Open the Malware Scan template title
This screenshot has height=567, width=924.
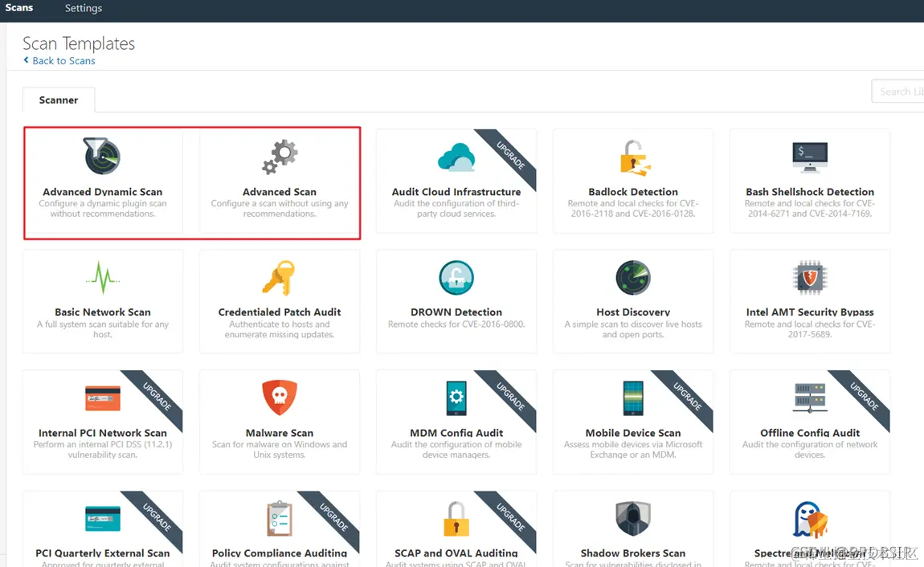tap(280, 433)
